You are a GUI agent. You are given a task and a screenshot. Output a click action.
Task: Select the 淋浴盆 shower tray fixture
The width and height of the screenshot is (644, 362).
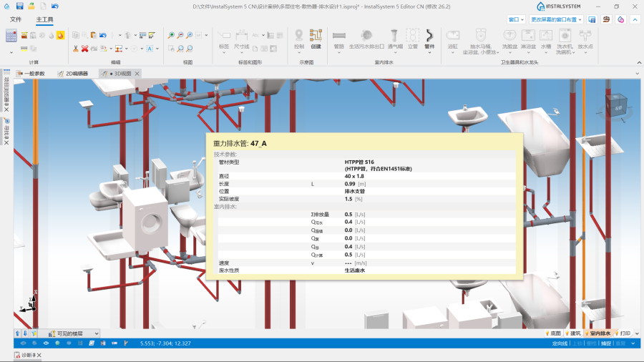pyautogui.click(x=528, y=39)
